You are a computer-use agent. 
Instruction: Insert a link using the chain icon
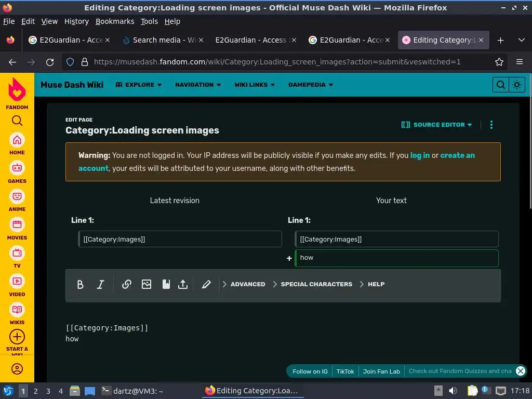pyautogui.click(x=127, y=284)
